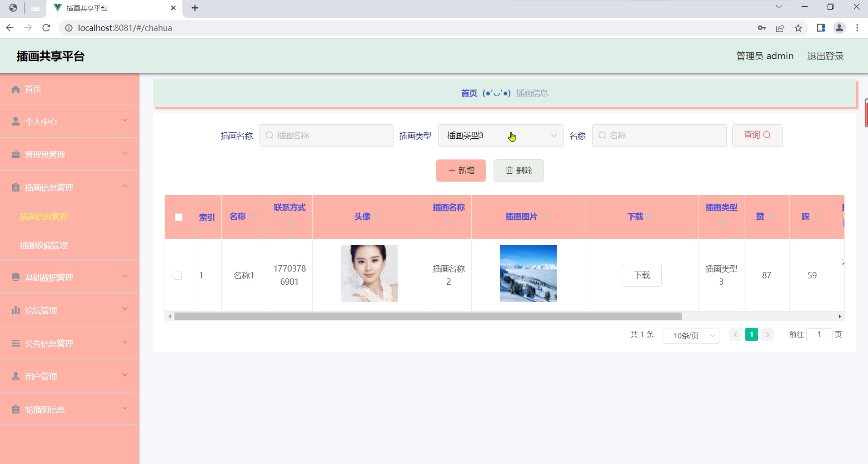Select 插画信息管理 submenu item in yellow
Viewport: 868px width, 464px height.
pyautogui.click(x=44, y=217)
